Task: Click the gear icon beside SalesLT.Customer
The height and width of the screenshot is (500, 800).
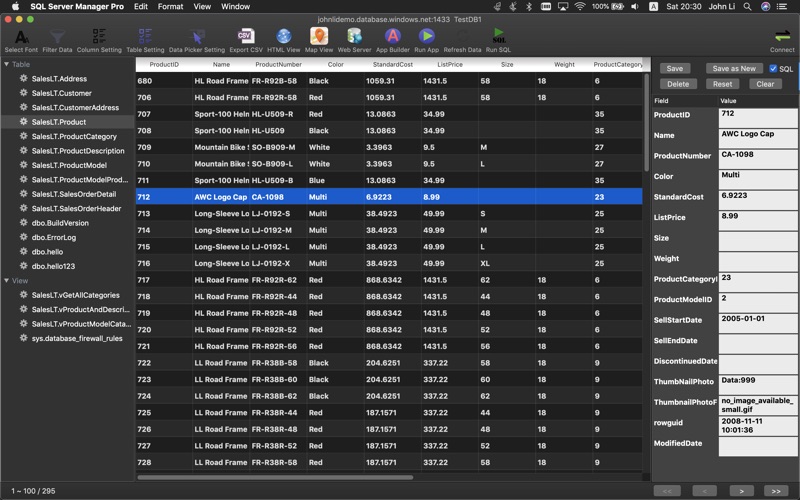Action: coord(23,93)
